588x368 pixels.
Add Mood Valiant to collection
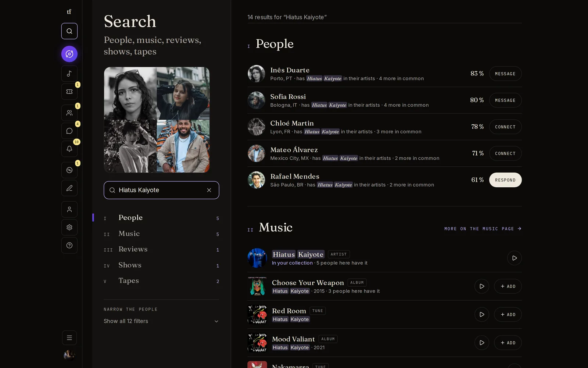click(x=508, y=343)
